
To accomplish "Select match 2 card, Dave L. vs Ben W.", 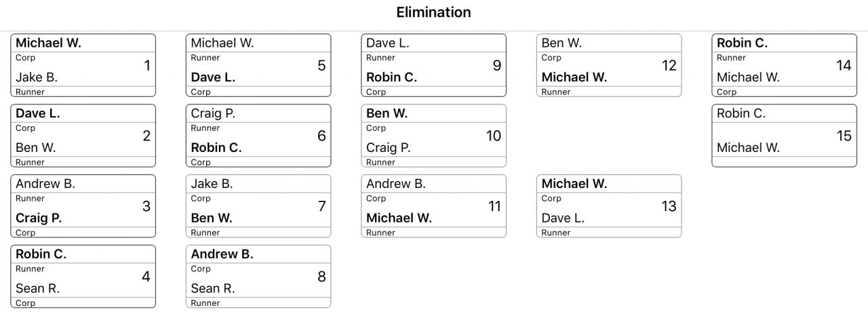I will click(x=83, y=136).
